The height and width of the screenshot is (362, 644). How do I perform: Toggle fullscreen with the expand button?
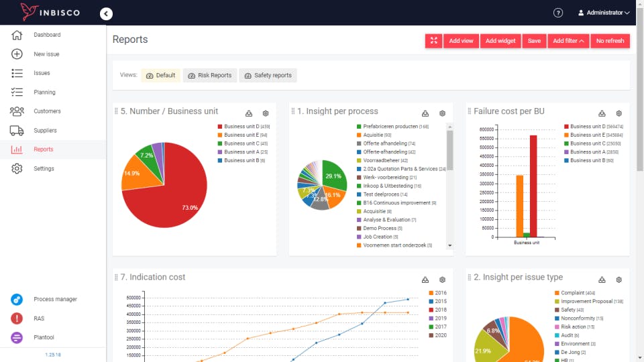434,41
